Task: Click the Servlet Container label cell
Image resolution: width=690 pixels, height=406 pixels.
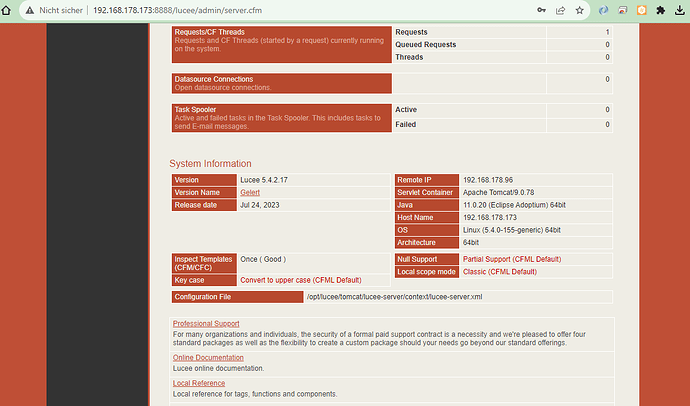Action: click(x=427, y=192)
